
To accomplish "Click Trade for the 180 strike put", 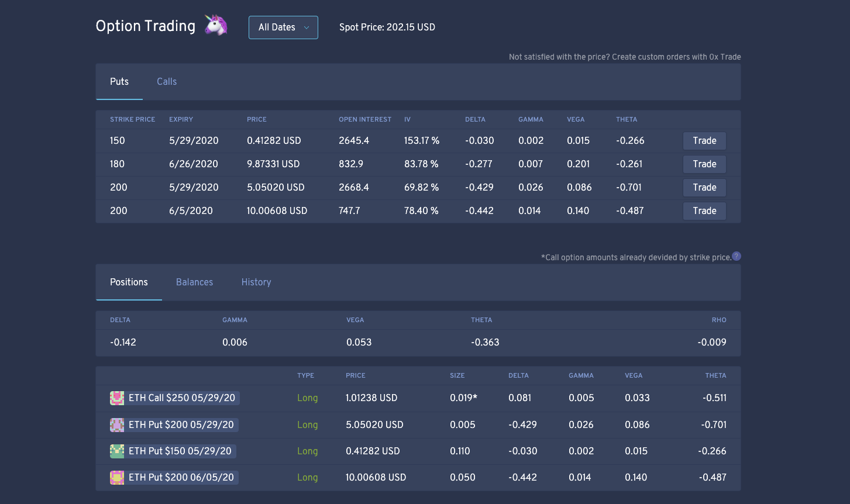I will pyautogui.click(x=704, y=164).
